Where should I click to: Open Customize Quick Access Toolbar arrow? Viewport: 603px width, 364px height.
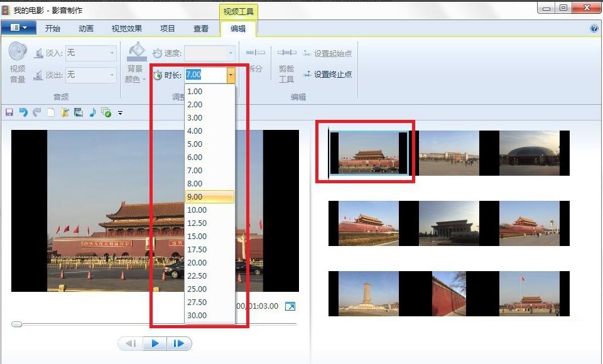point(121,112)
